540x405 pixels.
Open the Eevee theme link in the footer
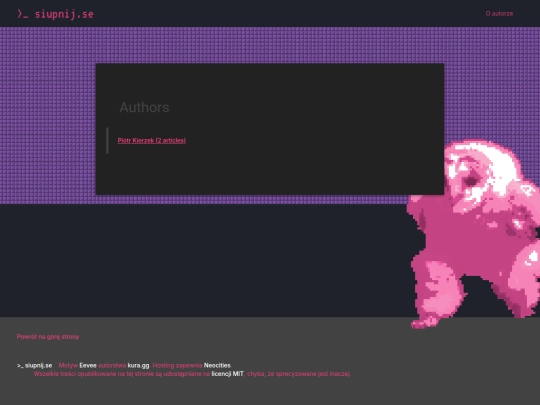88,365
